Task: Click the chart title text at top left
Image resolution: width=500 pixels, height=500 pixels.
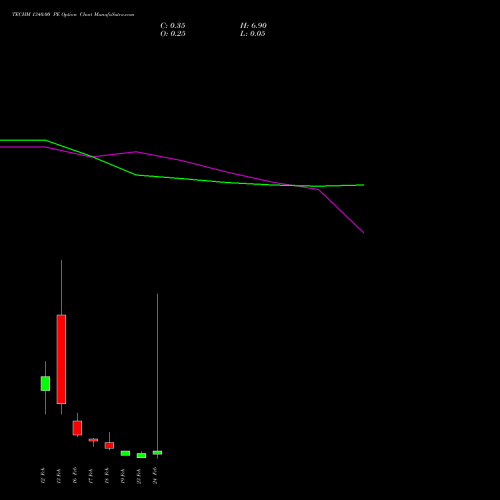Action: (73, 15)
